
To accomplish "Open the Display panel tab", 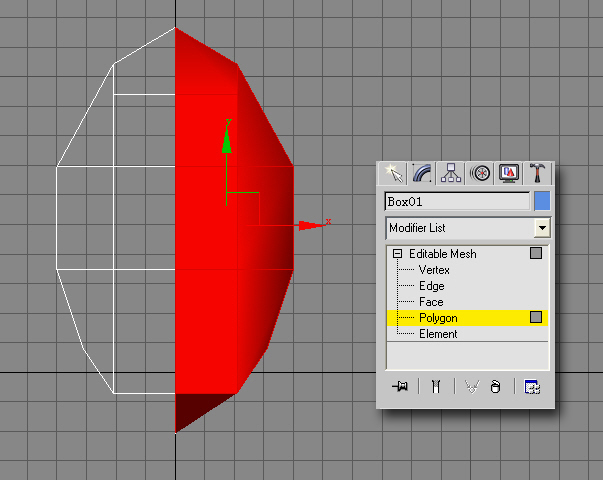I will tap(508, 173).
